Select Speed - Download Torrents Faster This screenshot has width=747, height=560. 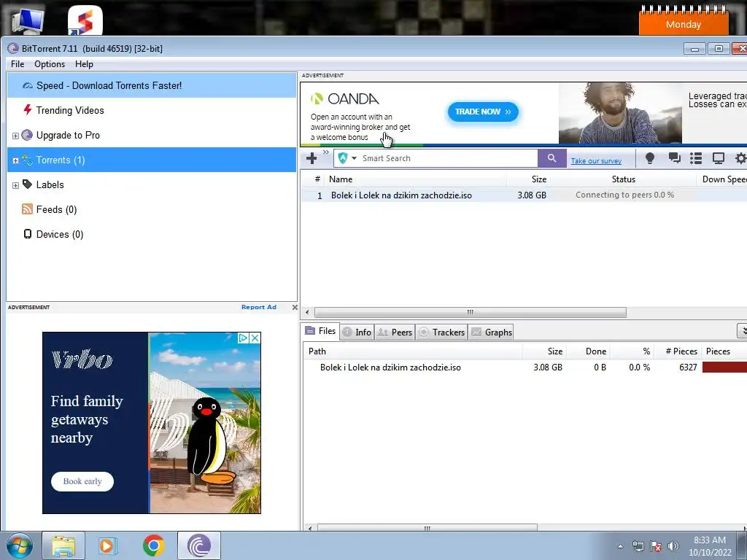click(152, 86)
